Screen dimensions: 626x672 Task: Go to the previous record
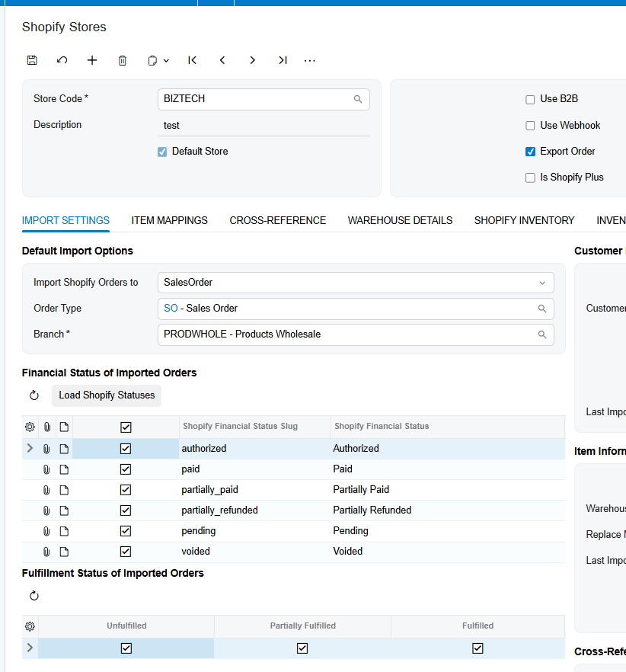(222, 60)
